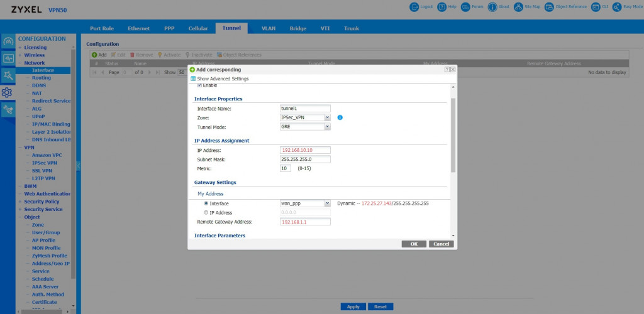Click Zone info icon in dialog
Viewport: 644px width, 314px height.
point(340,117)
